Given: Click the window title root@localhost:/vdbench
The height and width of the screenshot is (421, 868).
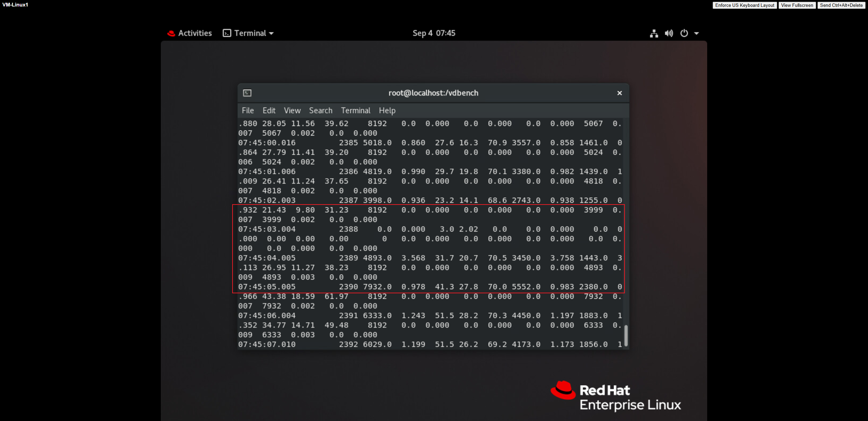Looking at the screenshot, I should [433, 93].
